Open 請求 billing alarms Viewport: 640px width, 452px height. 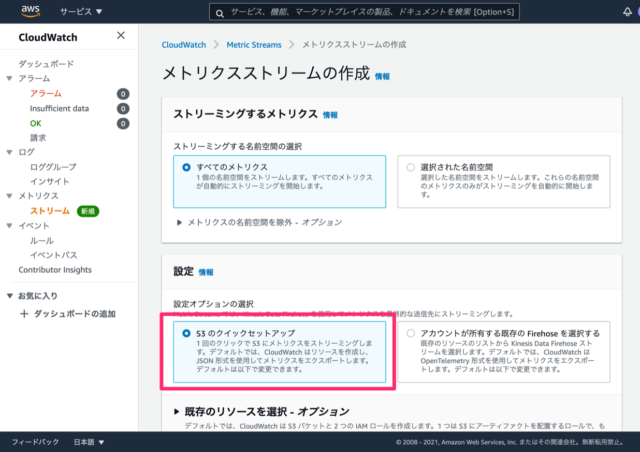[x=38, y=138]
